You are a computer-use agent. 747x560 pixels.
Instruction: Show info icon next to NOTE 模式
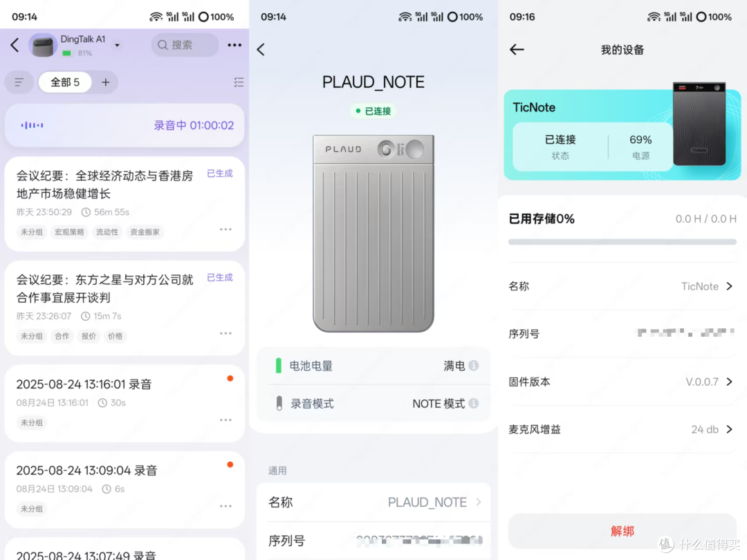tap(474, 403)
